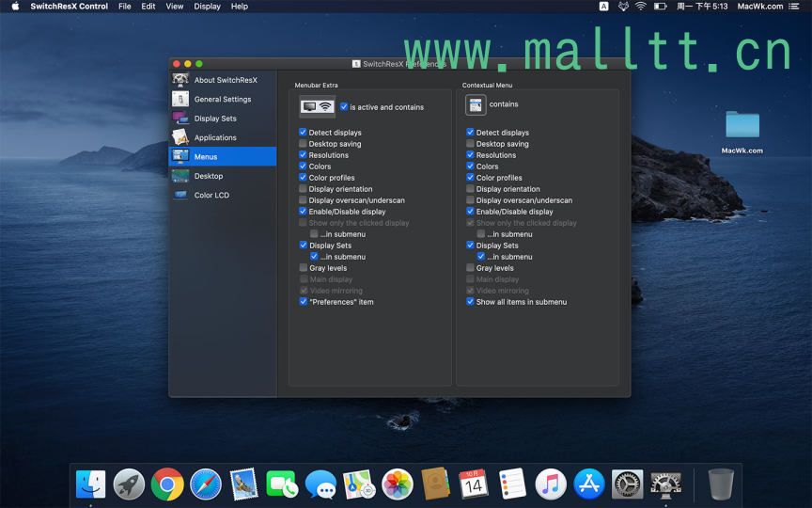
Task: Open the Trash in the dock
Action: tap(721, 484)
